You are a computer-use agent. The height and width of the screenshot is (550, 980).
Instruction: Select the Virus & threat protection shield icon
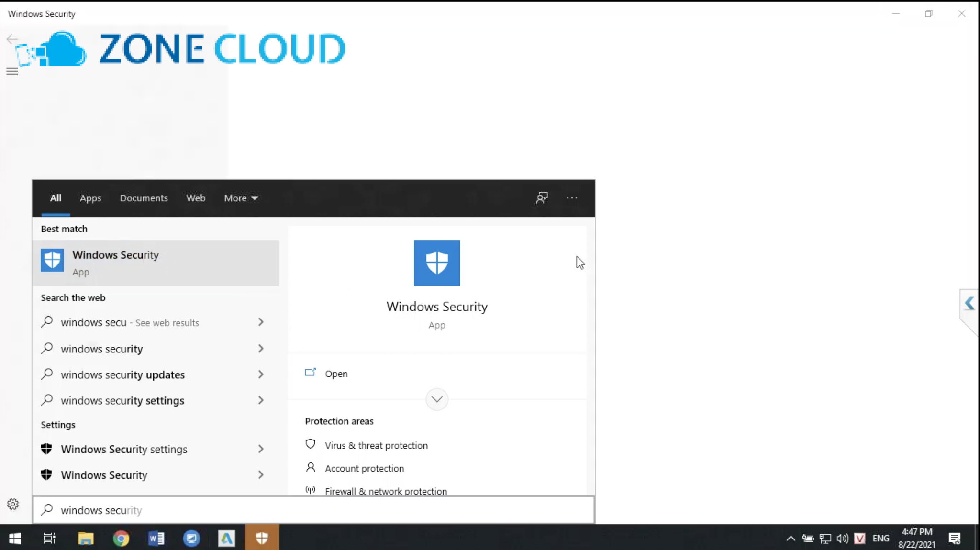pos(310,444)
